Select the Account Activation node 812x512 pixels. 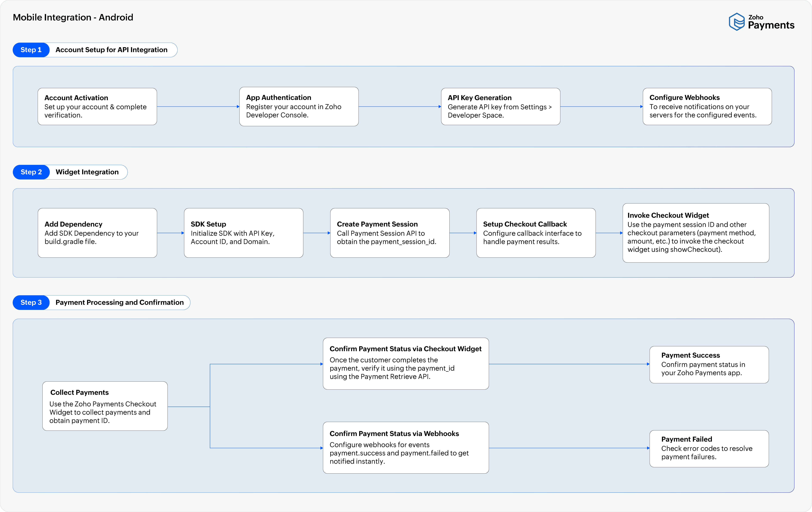point(97,106)
